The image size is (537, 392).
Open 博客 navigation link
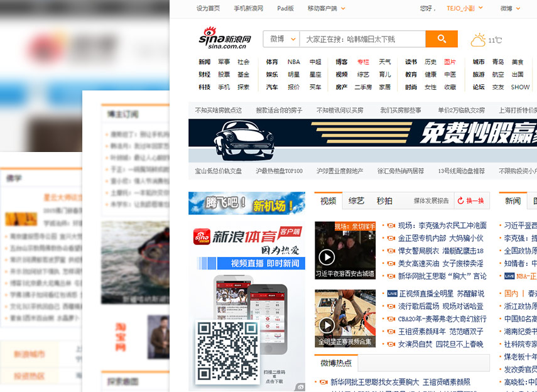point(342,62)
